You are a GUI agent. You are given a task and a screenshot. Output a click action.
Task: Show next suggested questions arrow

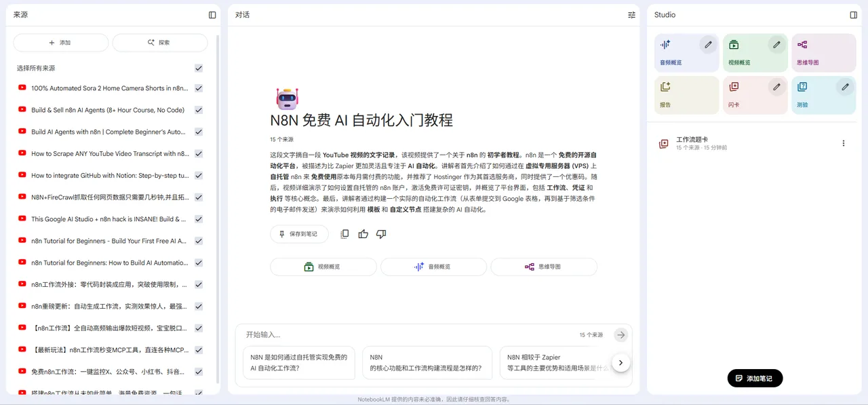click(x=620, y=363)
